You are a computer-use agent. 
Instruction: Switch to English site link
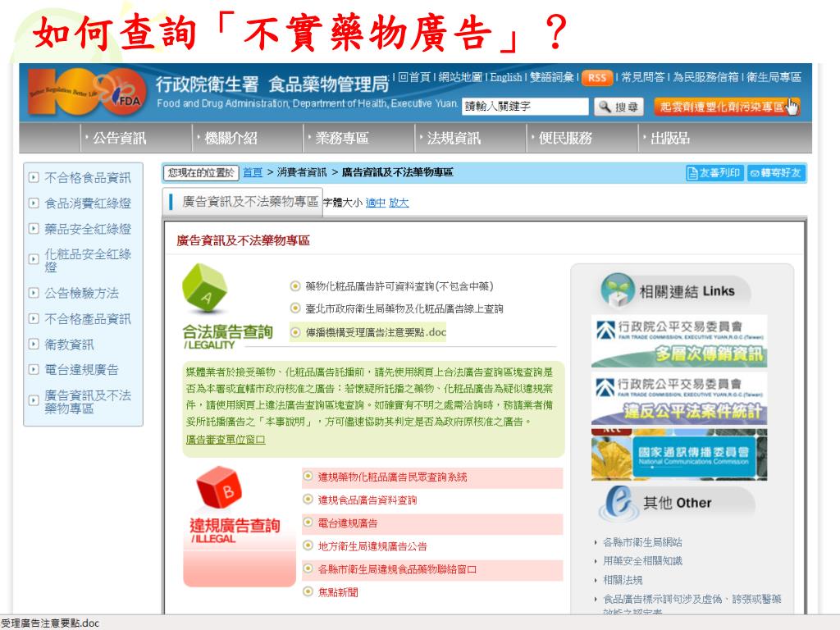click(505, 77)
